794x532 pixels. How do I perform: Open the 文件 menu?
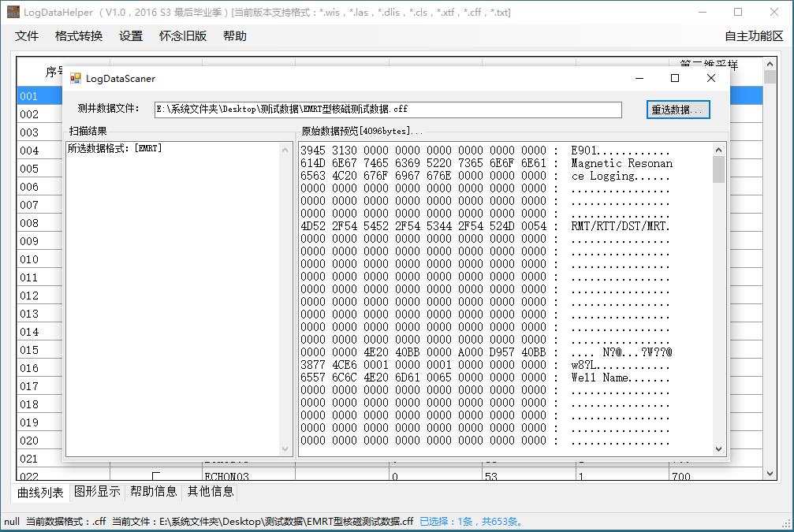[x=27, y=36]
